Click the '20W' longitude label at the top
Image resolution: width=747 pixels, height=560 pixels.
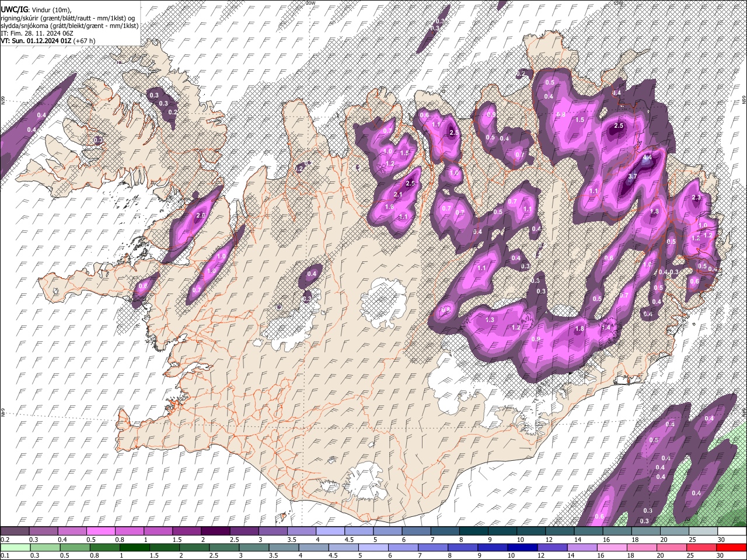(310, 3)
